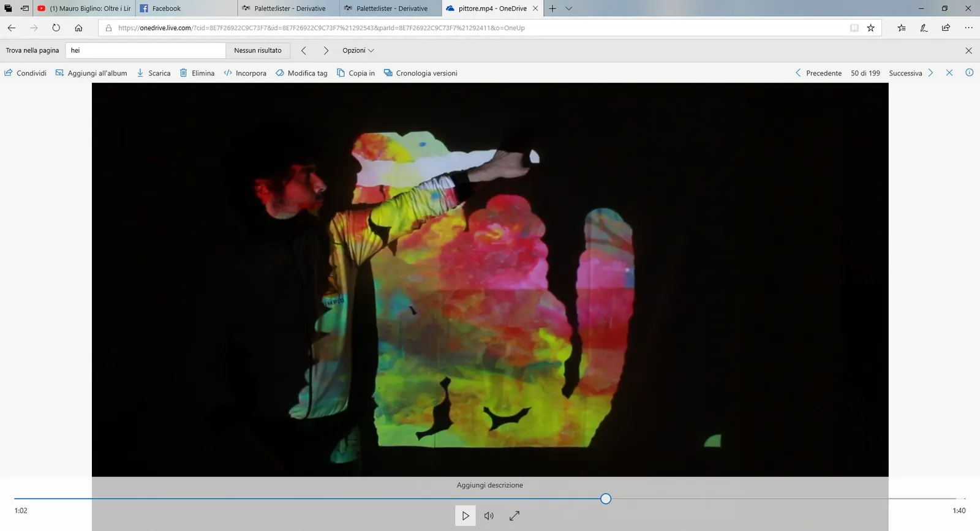Click Aggiungi all'album
This screenshot has height=531, width=980.
click(x=91, y=73)
